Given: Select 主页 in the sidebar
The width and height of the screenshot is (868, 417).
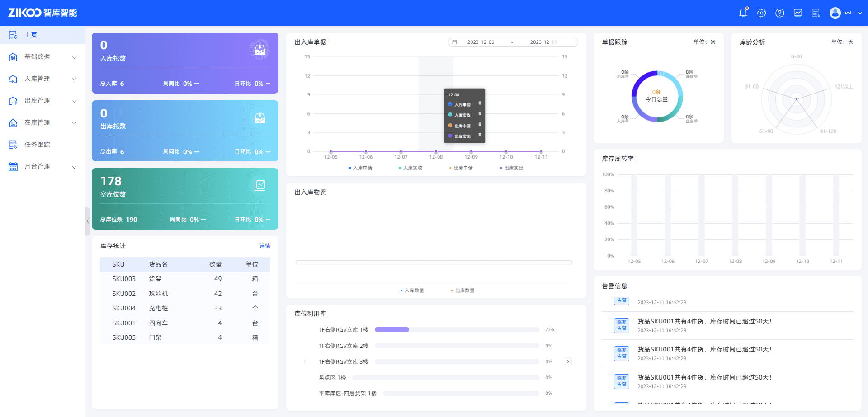Looking at the screenshot, I should point(42,35).
